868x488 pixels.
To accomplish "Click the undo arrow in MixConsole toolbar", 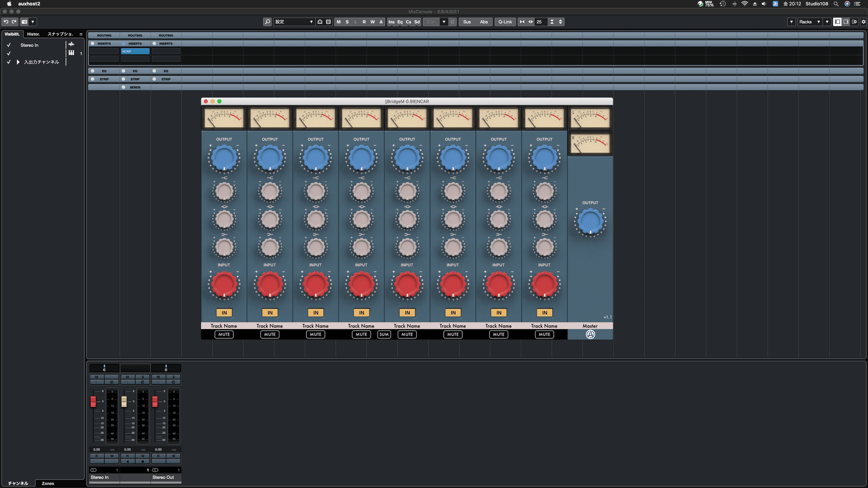I will [6, 22].
